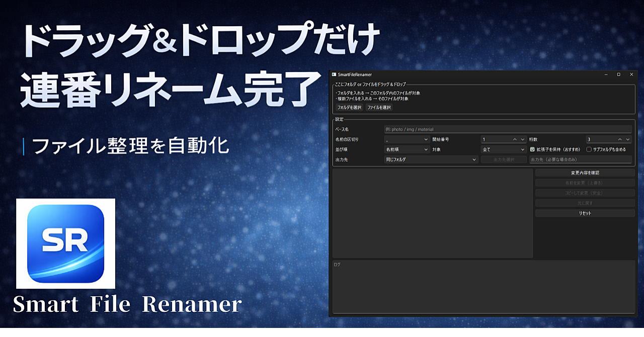
Task: Decrease 開始番号 using the down arrow
Action: tap(522, 139)
